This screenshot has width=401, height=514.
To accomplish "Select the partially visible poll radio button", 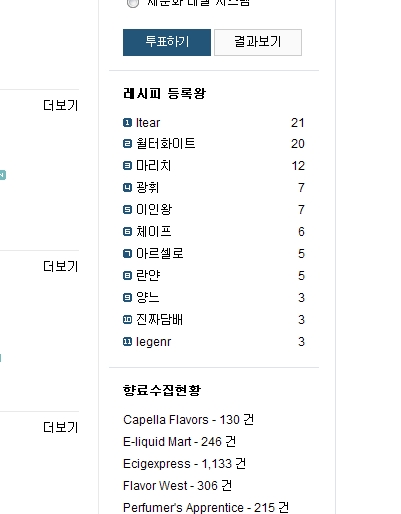I will coord(133,3).
